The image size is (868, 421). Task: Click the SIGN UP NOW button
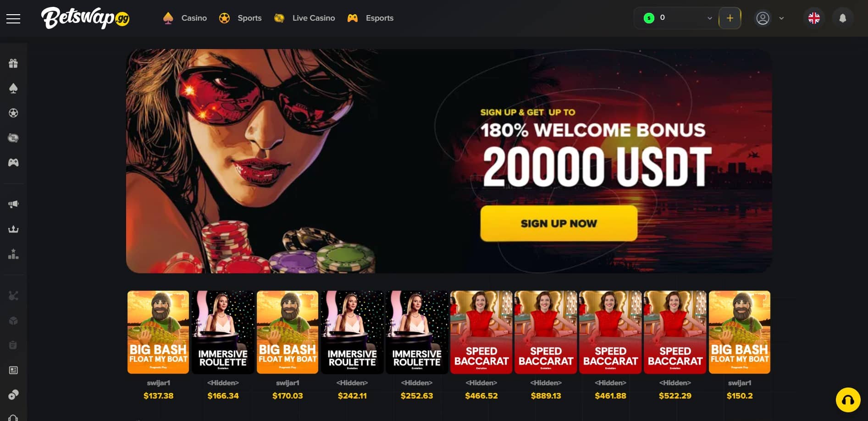point(558,223)
